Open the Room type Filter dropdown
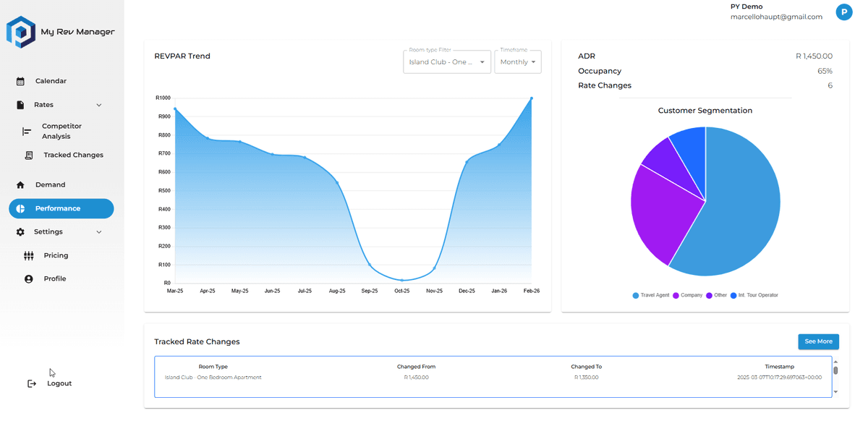Viewport: 868px width, 434px height. (446, 61)
